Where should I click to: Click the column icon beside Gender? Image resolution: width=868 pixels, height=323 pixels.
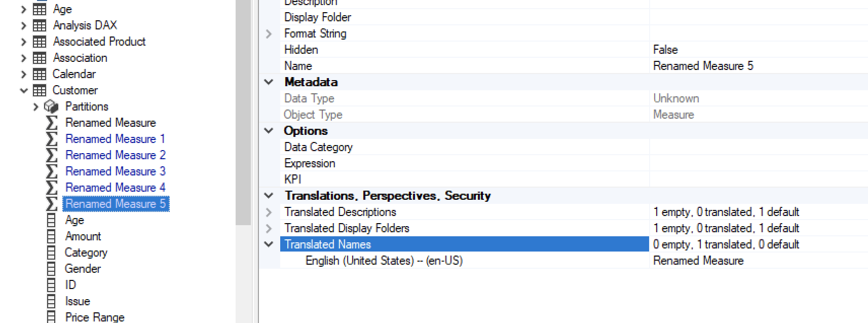pyautogui.click(x=51, y=268)
